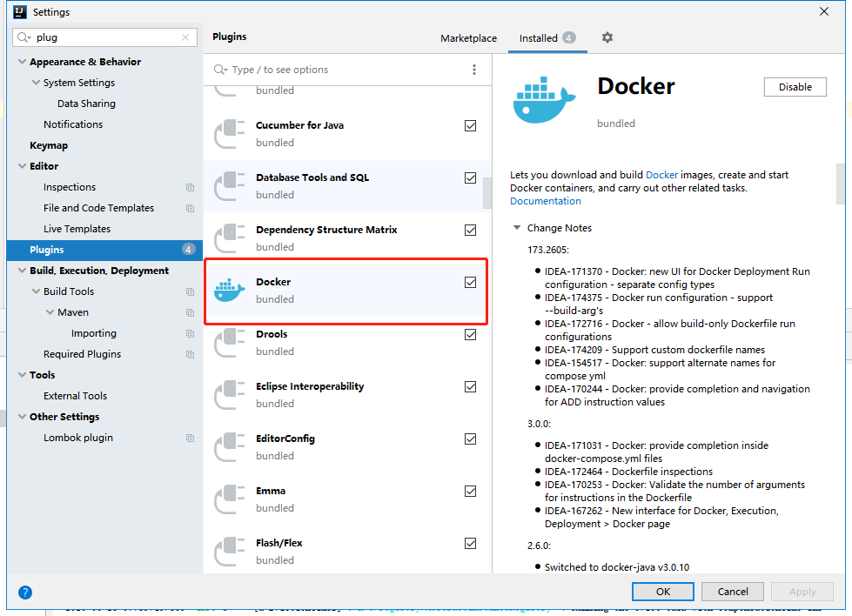The height and width of the screenshot is (616, 852).
Task: Collapse the Editor tree section
Action: click(22, 165)
